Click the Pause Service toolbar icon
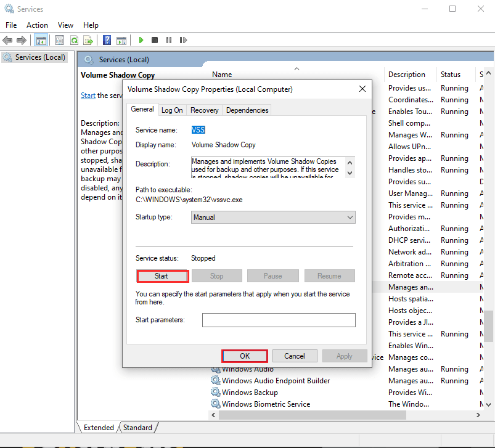 [x=169, y=40]
